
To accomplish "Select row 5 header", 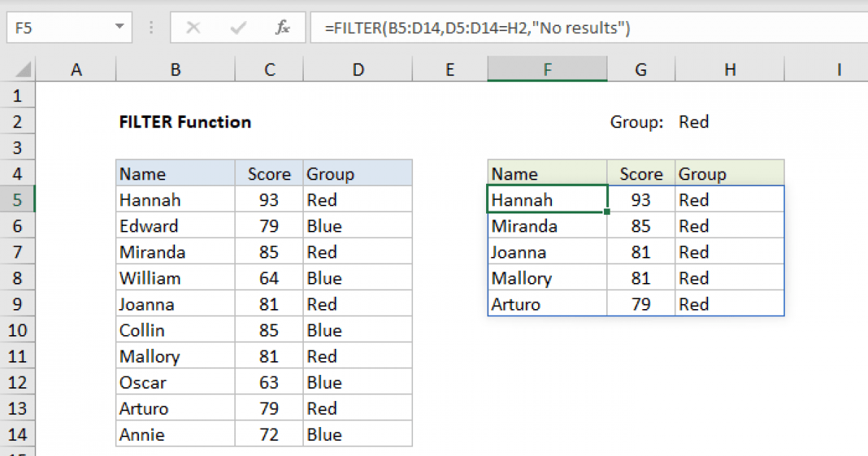I will (18, 200).
